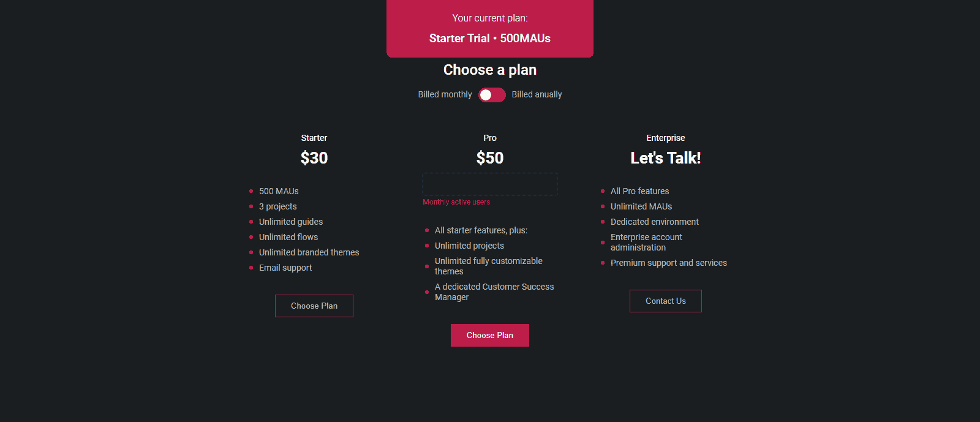
Task: Click the Contact Us button
Action: [x=665, y=301]
